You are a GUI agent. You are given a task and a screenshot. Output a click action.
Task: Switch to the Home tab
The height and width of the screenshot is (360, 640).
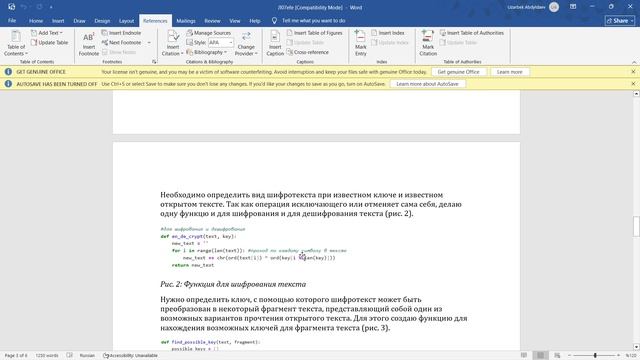[36, 20]
